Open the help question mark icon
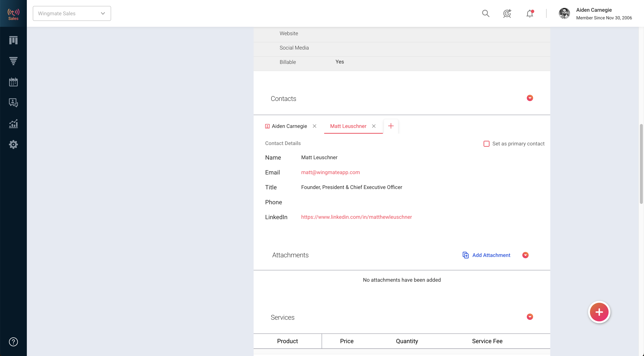The image size is (644, 356). (13, 342)
